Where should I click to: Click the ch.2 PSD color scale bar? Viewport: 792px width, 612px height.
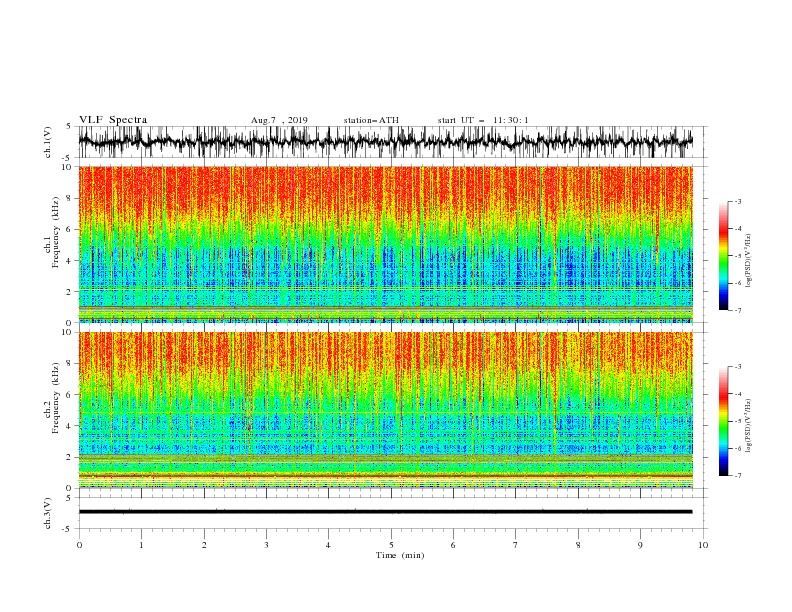(x=724, y=421)
